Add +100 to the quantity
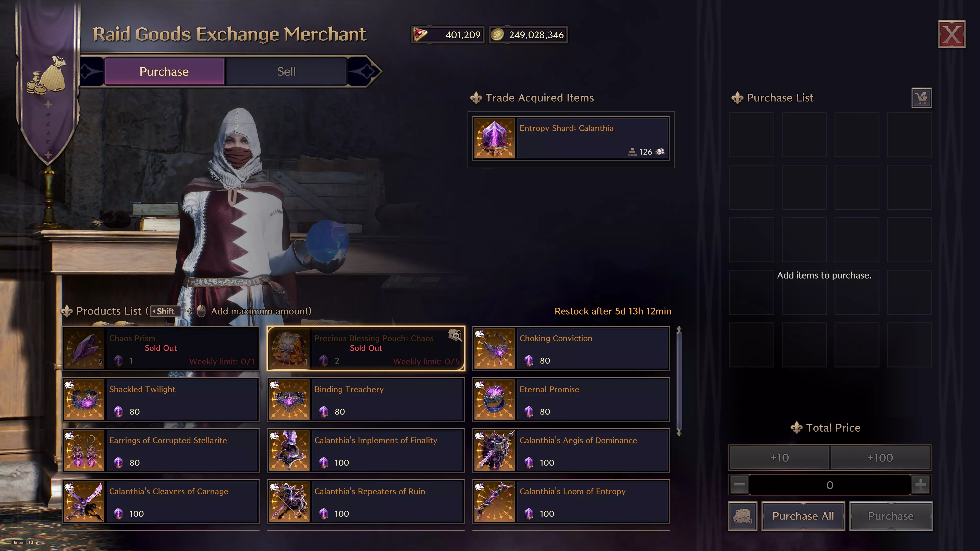Screen dimensions: 980x551 coord(880,457)
